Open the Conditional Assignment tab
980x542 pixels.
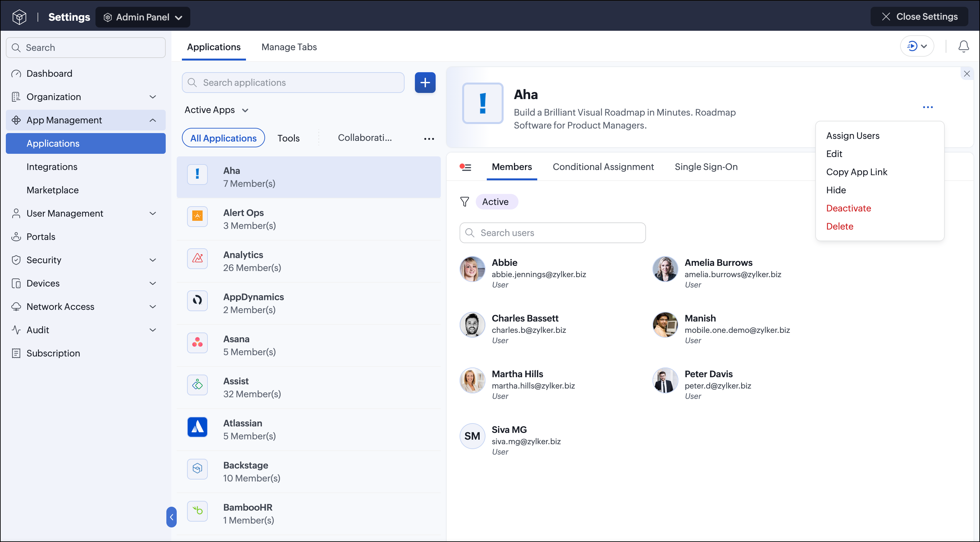[603, 167]
